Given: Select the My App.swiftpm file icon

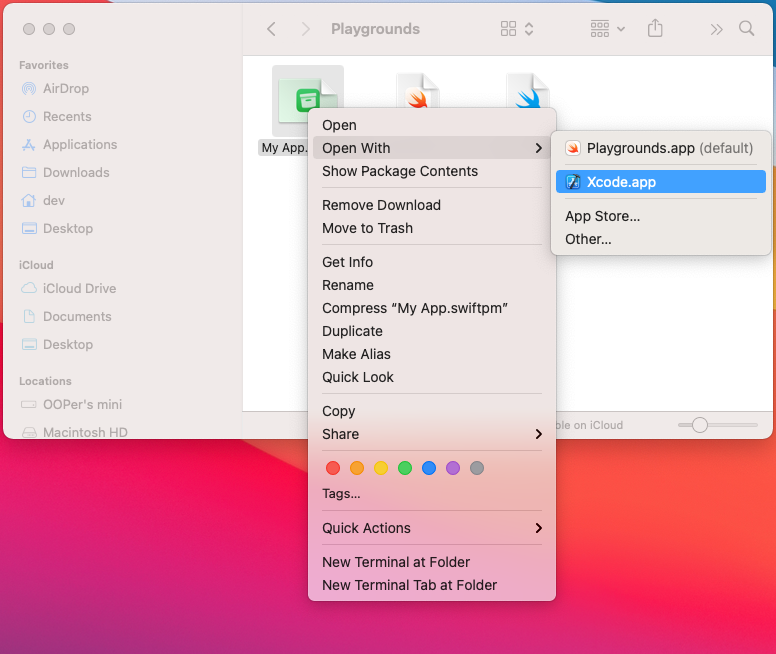Looking at the screenshot, I should 307,101.
